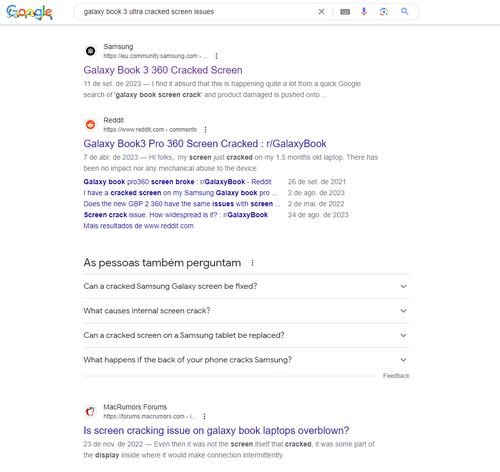Click 'Mais resultados de www.reddit.com'
The image size is (500, 472).
tap(138, 226)
